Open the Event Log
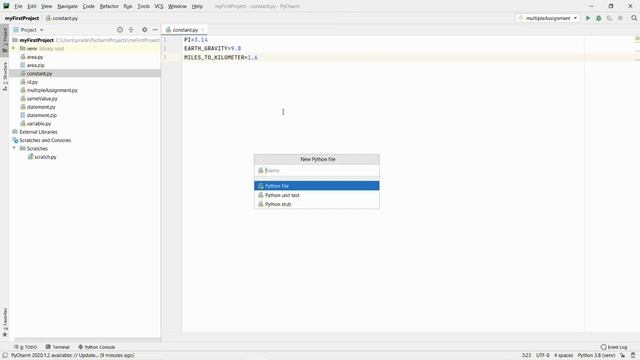 (x=614, y=347)
